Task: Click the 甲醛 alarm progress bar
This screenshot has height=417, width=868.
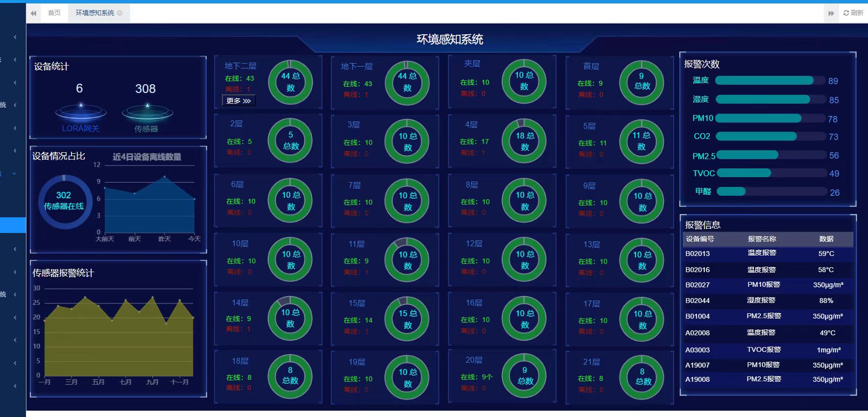Action: [772, 192]
